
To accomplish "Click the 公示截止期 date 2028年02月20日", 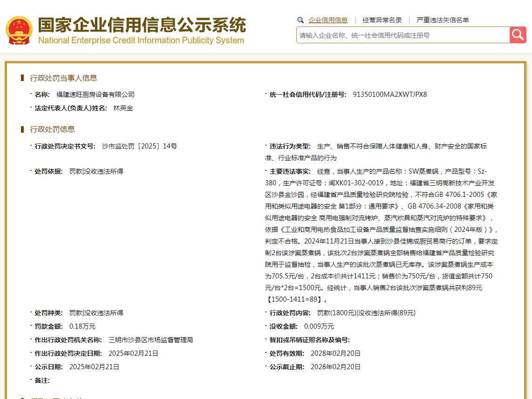I will pos(335,367).
